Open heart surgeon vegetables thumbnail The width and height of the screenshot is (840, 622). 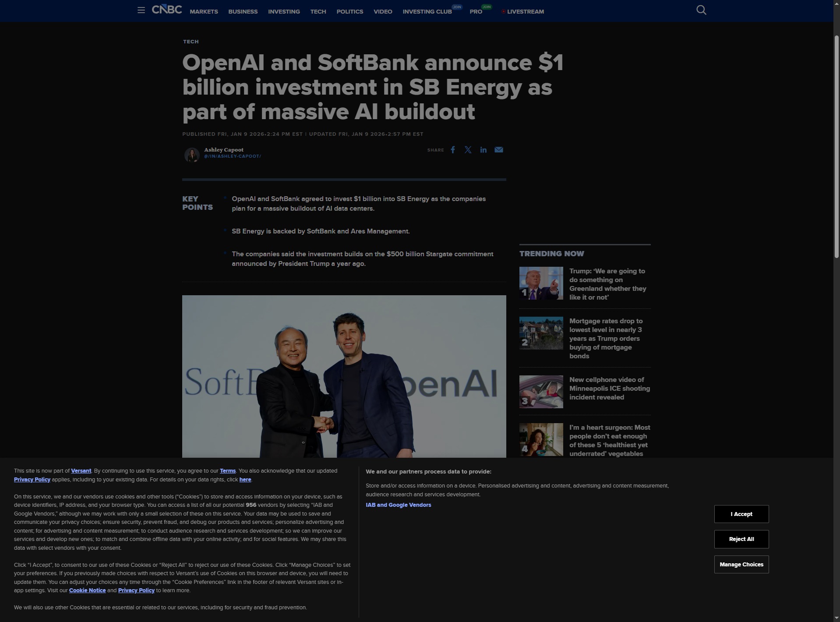pos(541,440)
